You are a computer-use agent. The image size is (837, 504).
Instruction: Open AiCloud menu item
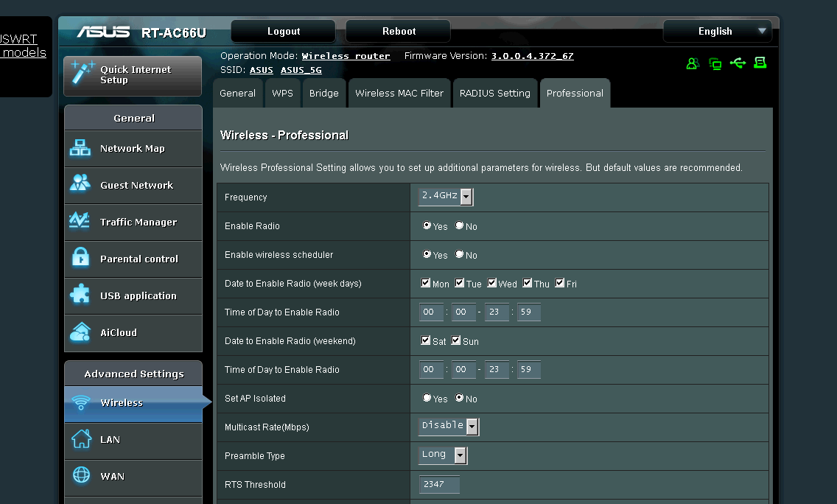(x=133, y=332)
